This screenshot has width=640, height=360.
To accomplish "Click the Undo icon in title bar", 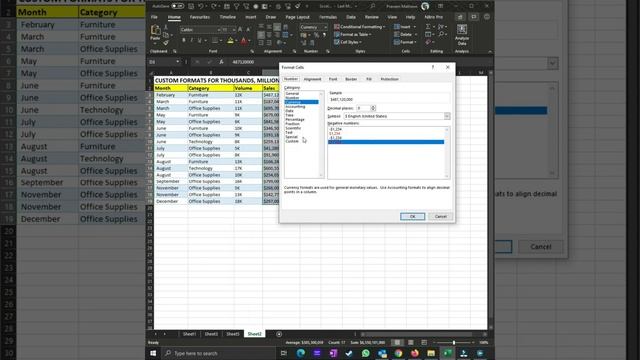I will (201, 6).
